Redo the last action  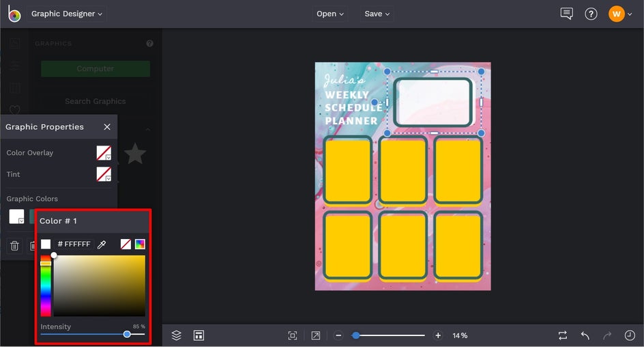coord(607,335)
